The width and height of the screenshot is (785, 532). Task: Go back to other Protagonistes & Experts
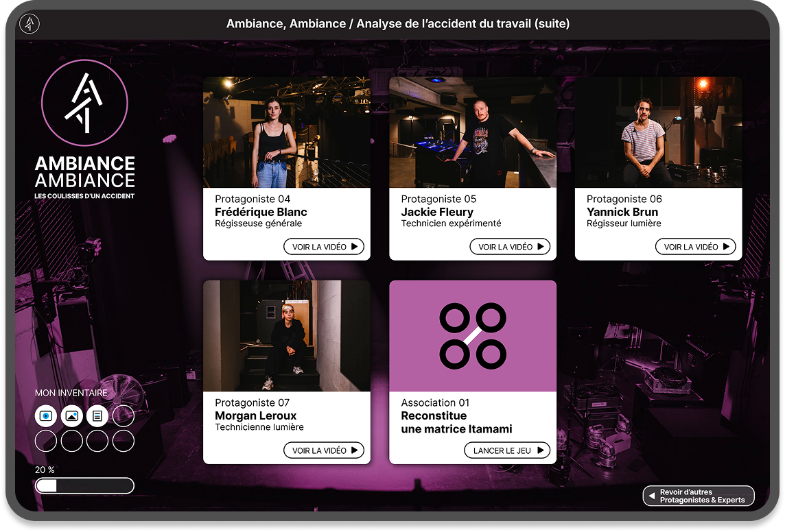pos(698,496)
